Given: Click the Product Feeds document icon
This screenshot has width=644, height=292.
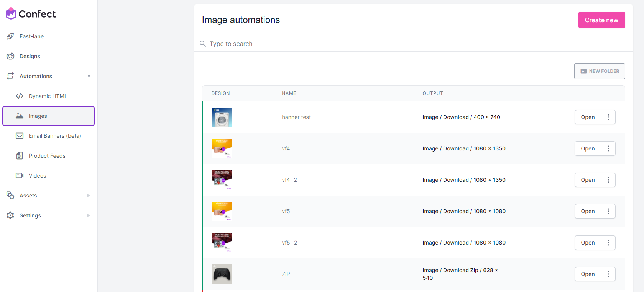Looking at the screenshot, I should tap(20, 156).
